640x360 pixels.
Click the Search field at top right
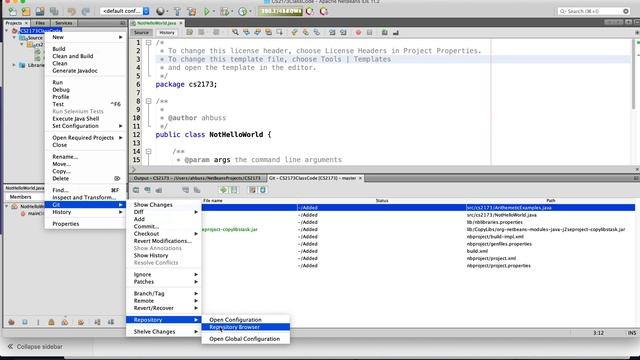coord(594,11)
